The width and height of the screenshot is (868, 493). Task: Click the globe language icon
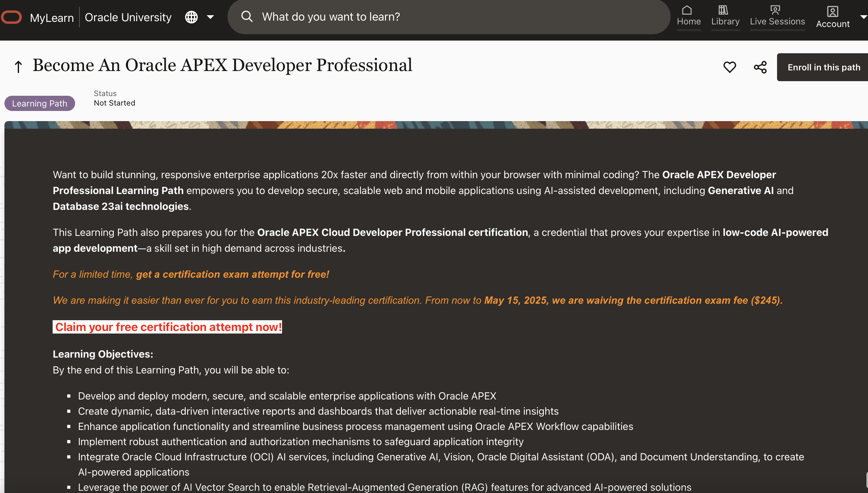coord(191,17)
